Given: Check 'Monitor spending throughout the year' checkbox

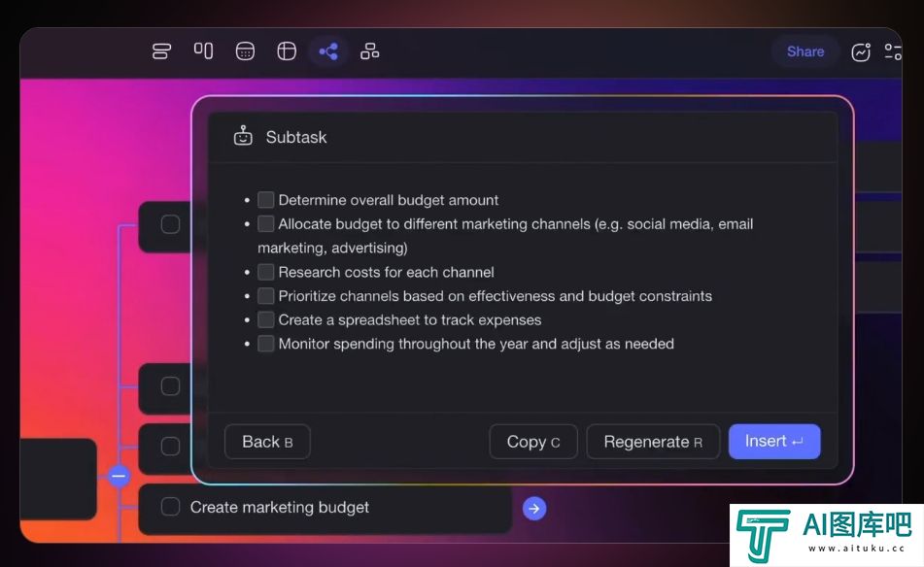Looking at the screenshot, I should (x=266, y=344).
